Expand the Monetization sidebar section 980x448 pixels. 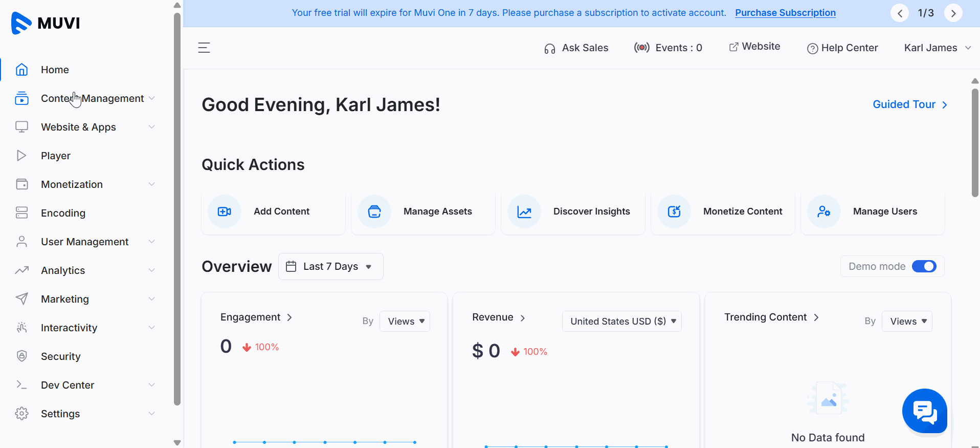point(85,184)
